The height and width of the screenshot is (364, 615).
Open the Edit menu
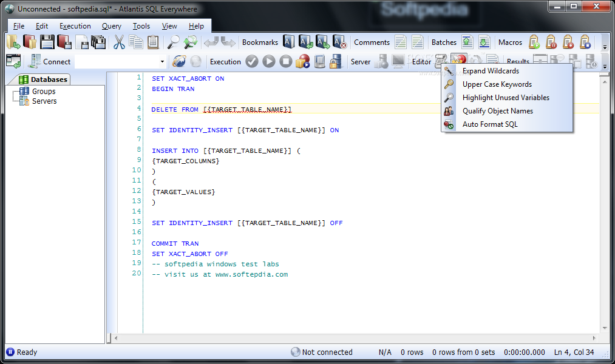tap(41, 26)
